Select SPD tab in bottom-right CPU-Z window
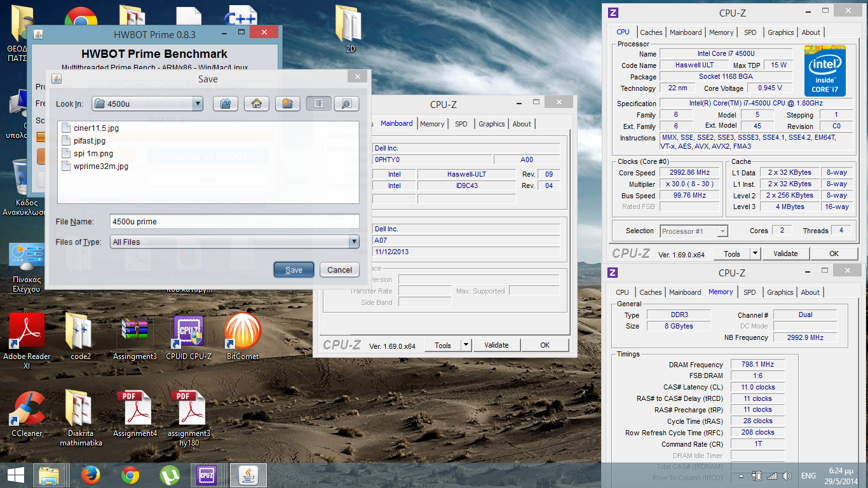 [x=750, y=292]
